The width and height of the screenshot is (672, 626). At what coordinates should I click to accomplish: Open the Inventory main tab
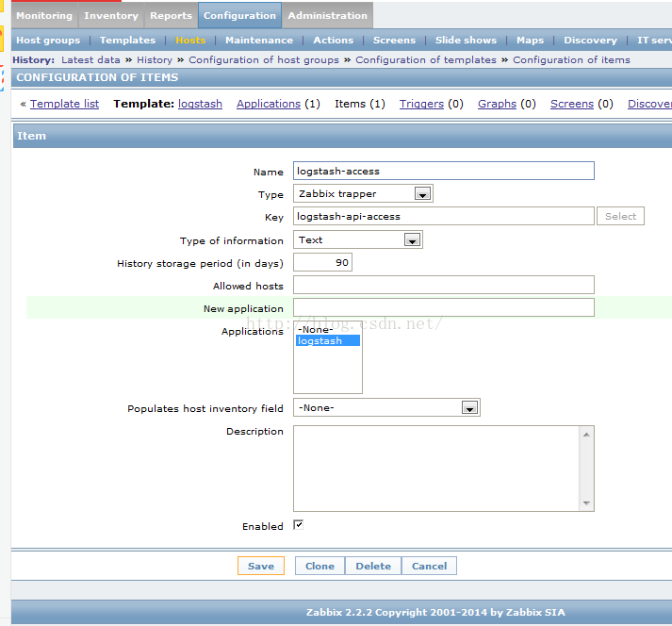[x=111, y=15]
